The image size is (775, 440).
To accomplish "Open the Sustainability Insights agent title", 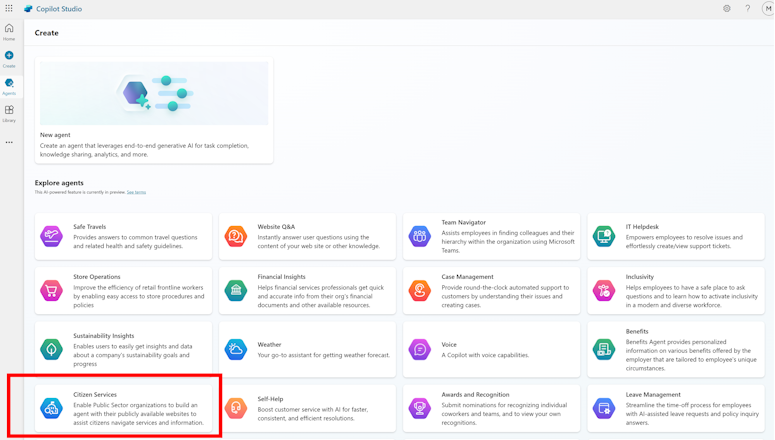I will [104, 336].
